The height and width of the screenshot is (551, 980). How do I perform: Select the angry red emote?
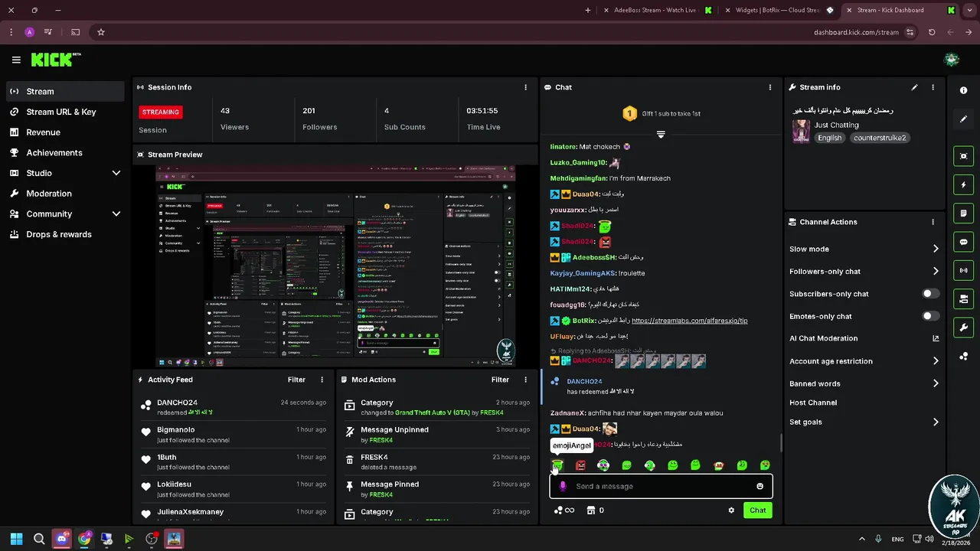[x=580, y=465]
